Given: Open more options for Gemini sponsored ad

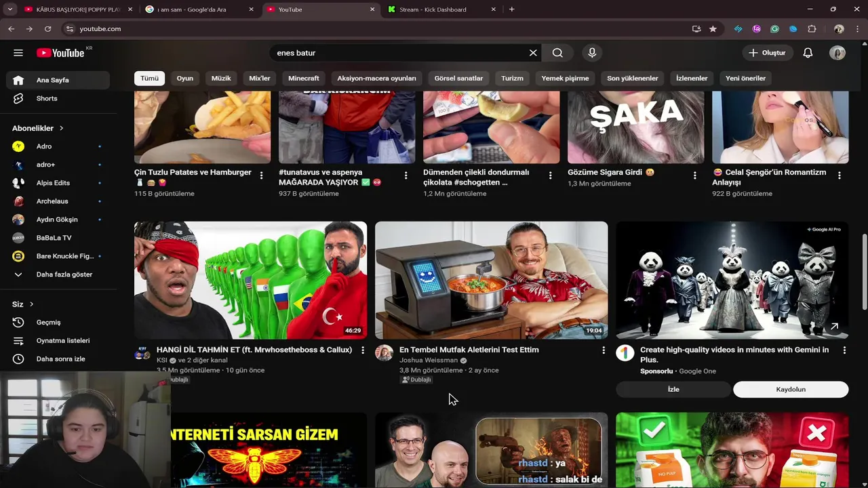Looking at the screenshot, I should coord(844,350).
